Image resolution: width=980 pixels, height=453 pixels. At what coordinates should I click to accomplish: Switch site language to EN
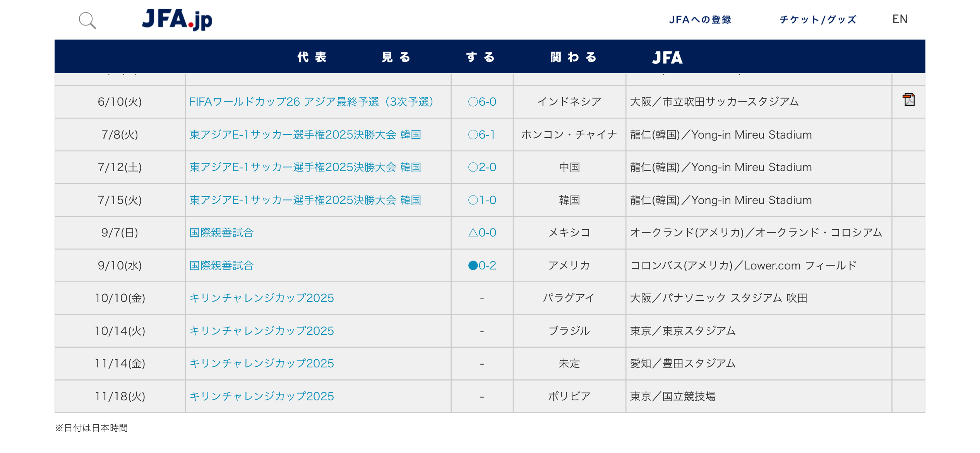tap(900, 19)
